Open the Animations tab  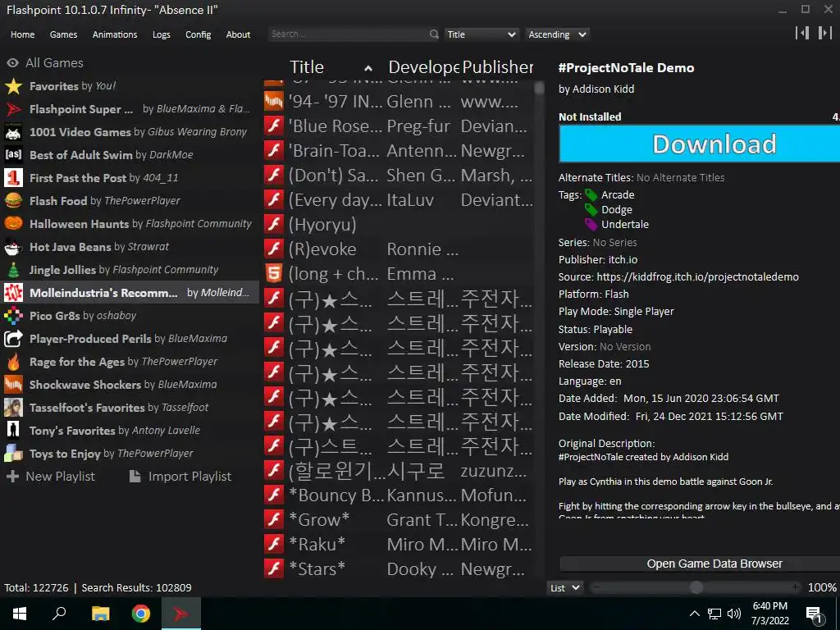point(115,34)
